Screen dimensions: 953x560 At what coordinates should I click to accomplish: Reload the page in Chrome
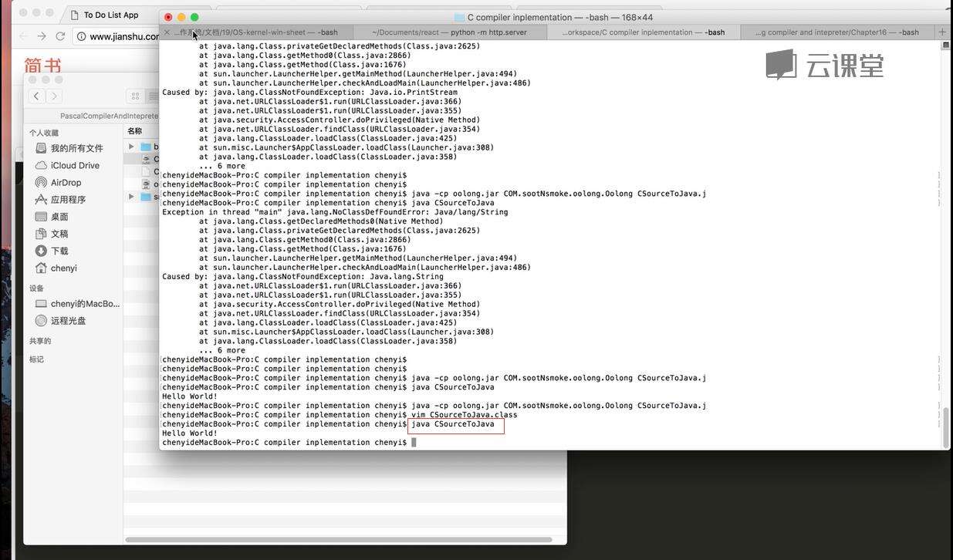[x=60, y=36]
